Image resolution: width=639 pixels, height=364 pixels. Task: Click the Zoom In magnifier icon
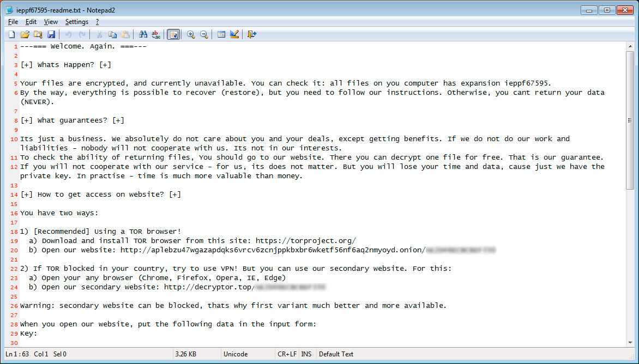191,35
